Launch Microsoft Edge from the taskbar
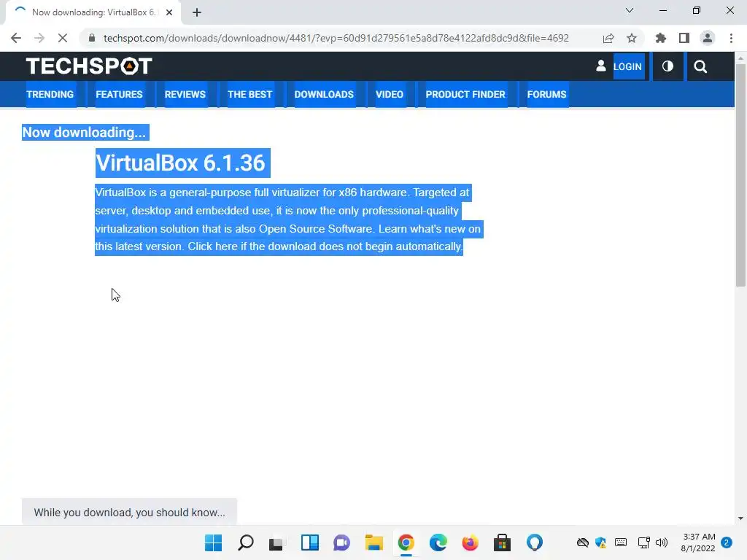The image size is (747, 560). 438,542
